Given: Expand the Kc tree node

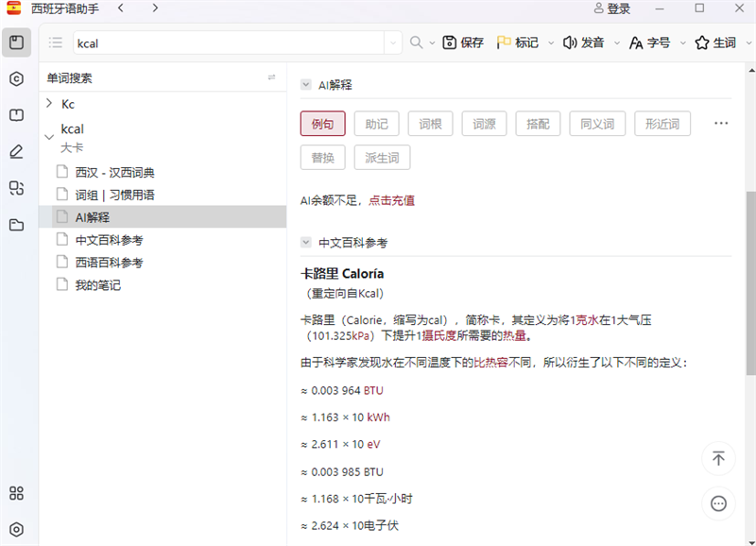Looking at the screenshot, I should pyautogui.click(x=50, y=104).
